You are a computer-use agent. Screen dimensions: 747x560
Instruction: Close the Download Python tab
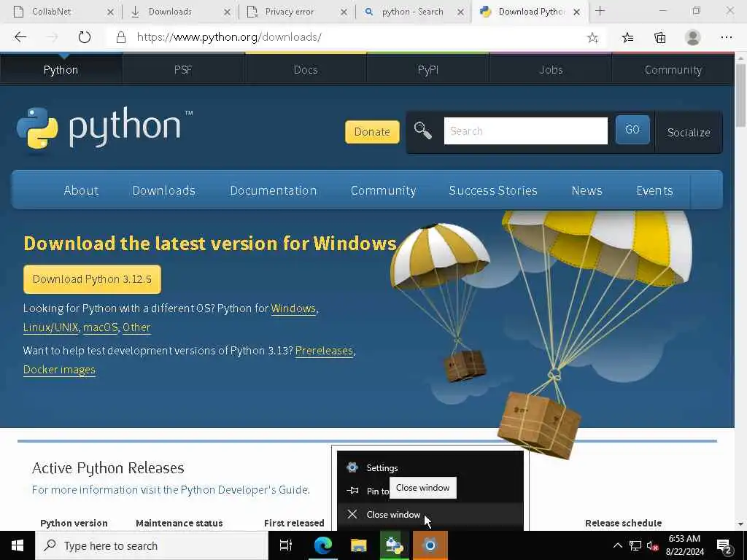tap(576, 12)
